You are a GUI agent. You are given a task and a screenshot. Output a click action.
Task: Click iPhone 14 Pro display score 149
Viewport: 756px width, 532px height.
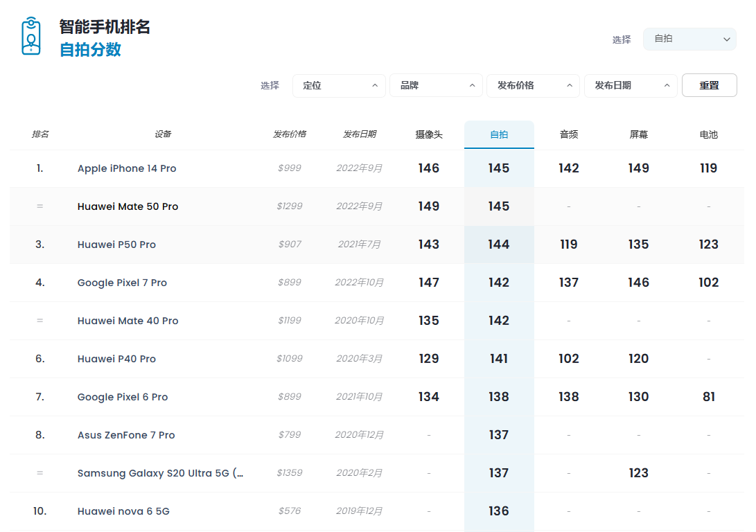[638, 168]
